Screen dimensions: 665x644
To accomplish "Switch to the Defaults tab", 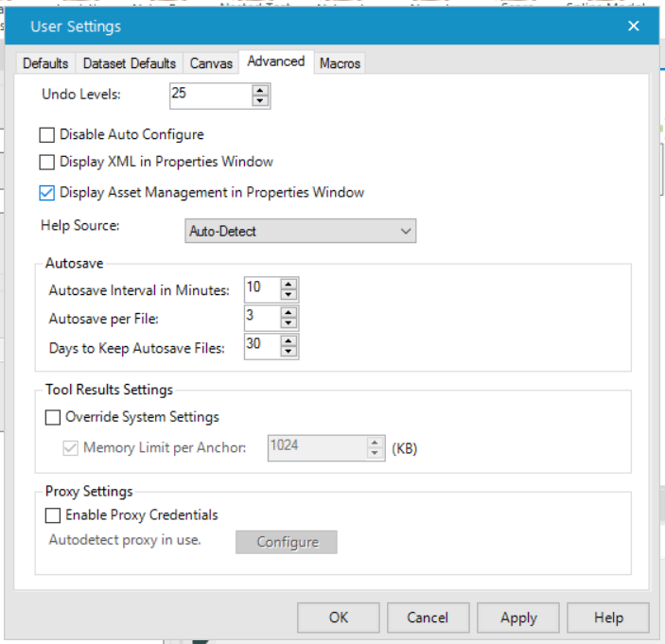I will (x=45, y=63).
